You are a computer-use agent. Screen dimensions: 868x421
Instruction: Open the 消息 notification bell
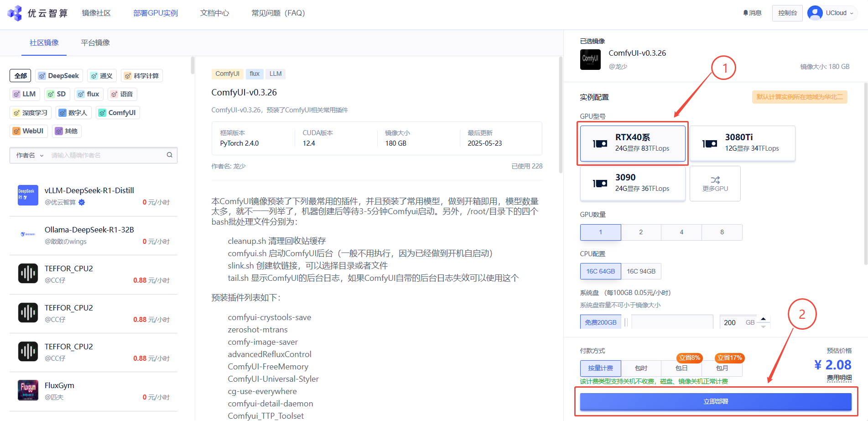pyautogui.click(x=745, y=13)
